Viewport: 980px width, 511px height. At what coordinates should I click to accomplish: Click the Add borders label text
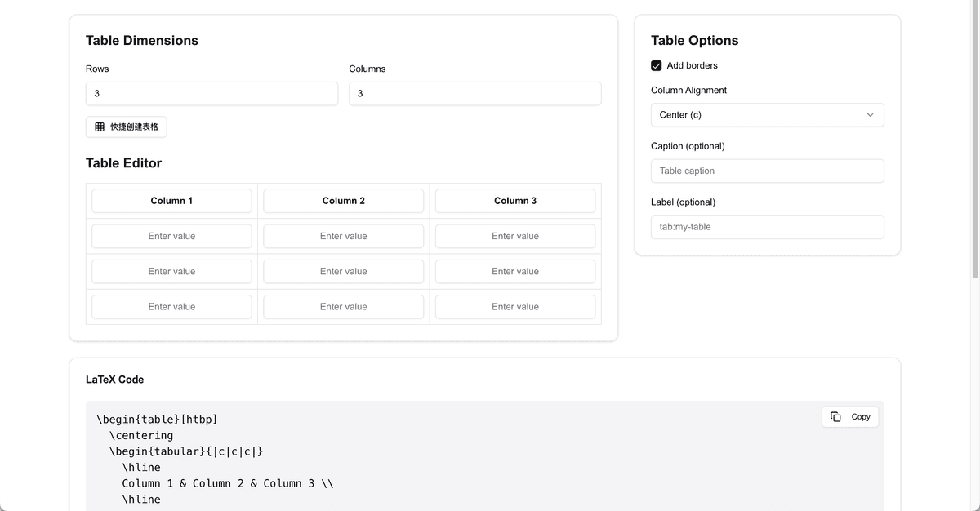click(x=693, y=65)
